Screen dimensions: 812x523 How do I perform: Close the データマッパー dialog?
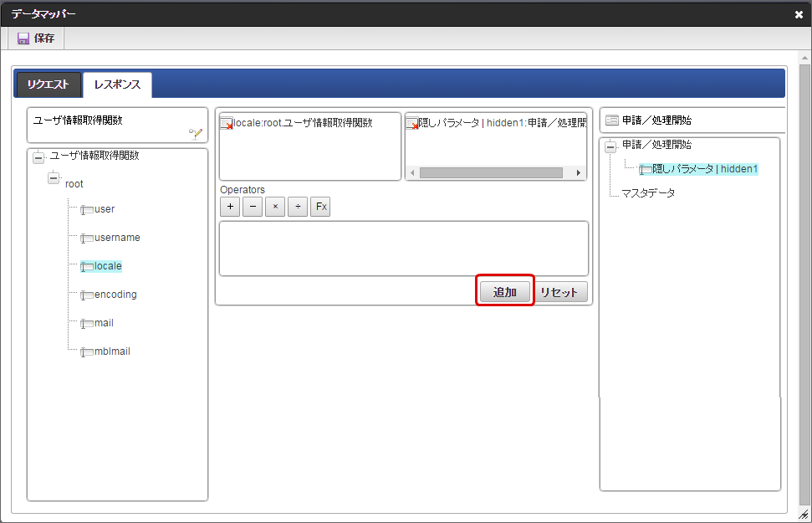point(799,15)
